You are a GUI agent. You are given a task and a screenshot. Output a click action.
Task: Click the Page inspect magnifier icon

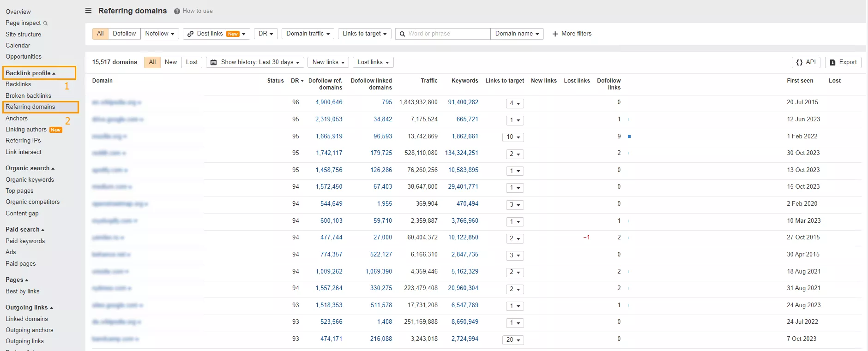point(45,23)
